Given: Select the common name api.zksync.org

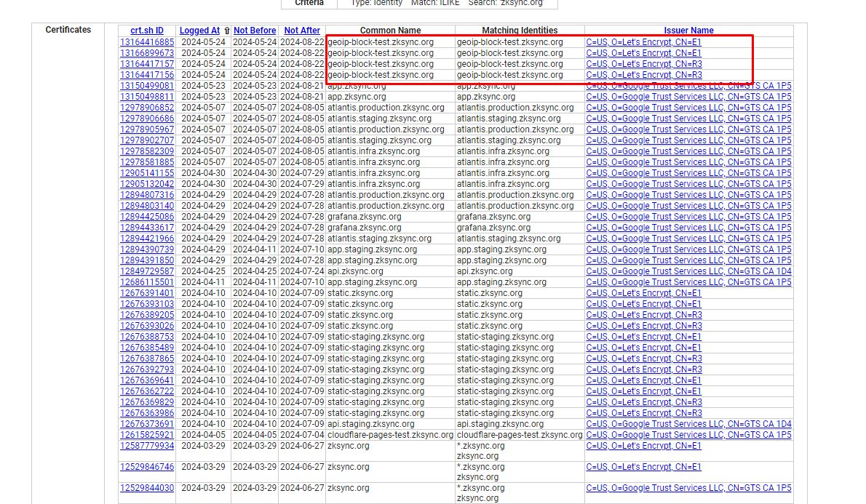Looking at the screenshot, I should [x=354, y=271].
